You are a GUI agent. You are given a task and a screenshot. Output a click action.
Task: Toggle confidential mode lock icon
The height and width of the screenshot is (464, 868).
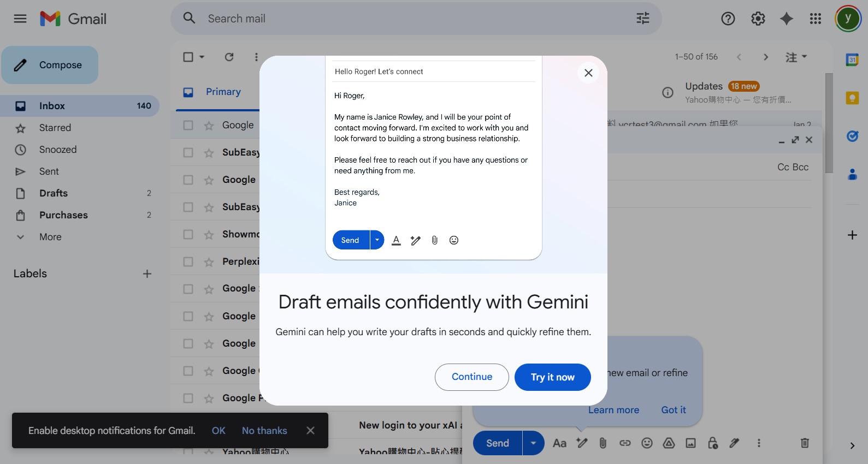pos(713,443)
